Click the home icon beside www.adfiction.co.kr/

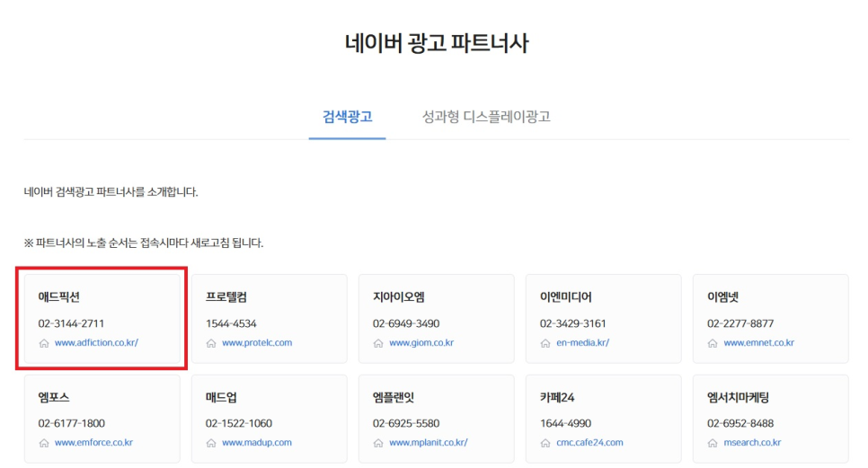tap(44, 343)
